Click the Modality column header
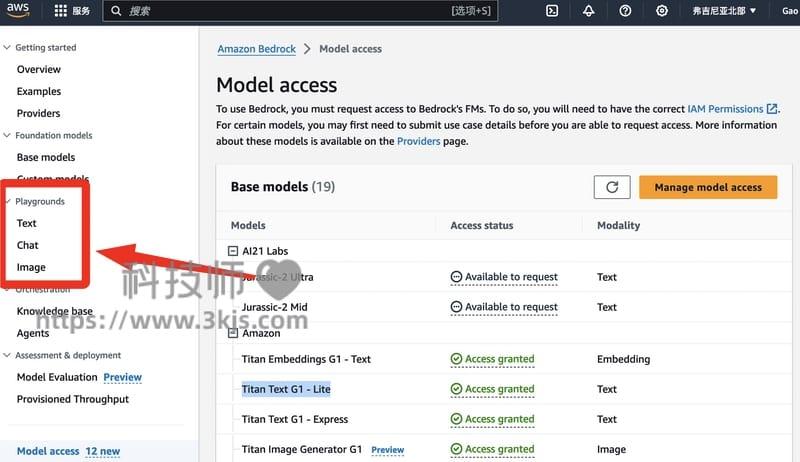The width and height of the screenshot is (800, 462). point(618,225)
